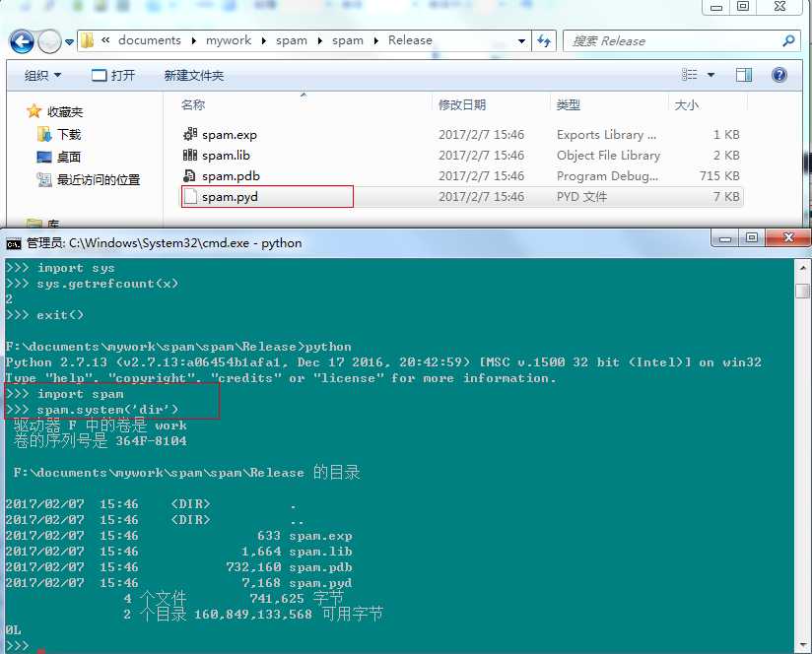This screenshot has height=654, width=812.
Task: Open Explorer help icon
Action: [x=779, y=75]
